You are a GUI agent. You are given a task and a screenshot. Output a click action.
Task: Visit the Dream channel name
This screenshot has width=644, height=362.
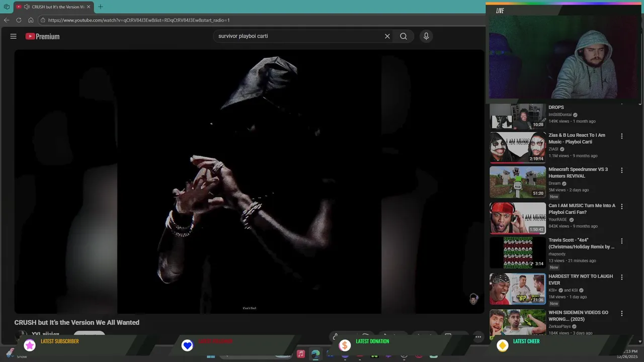click(x=554, y=183)
